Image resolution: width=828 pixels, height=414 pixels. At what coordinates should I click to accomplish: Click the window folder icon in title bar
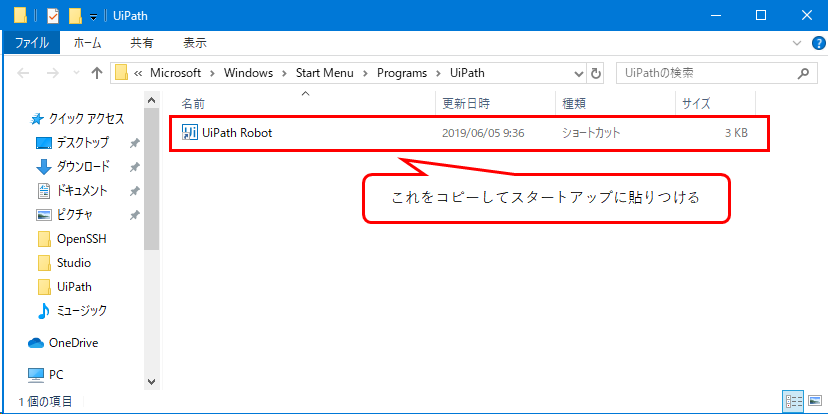click(x=21, y=16)
